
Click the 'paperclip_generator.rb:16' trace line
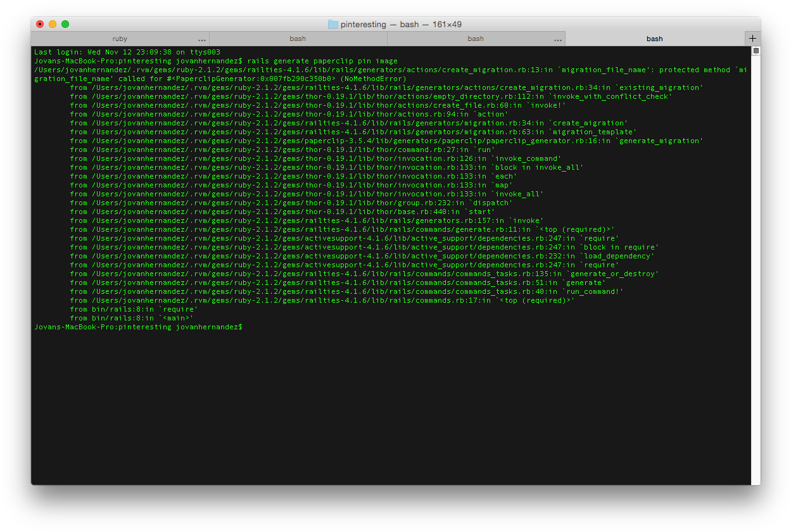tap(386, 141)
